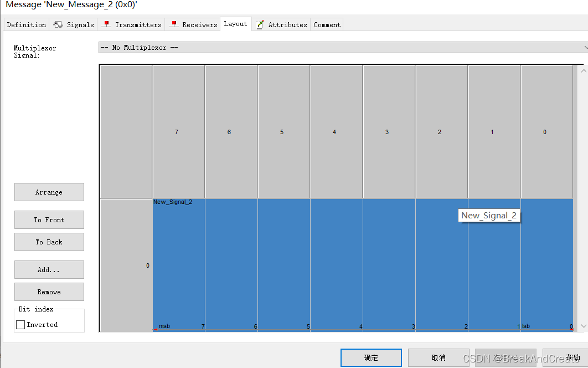Select the New_Signal_2 lsb bit cell
Screen dimensions: 588x368
[546, 265]
